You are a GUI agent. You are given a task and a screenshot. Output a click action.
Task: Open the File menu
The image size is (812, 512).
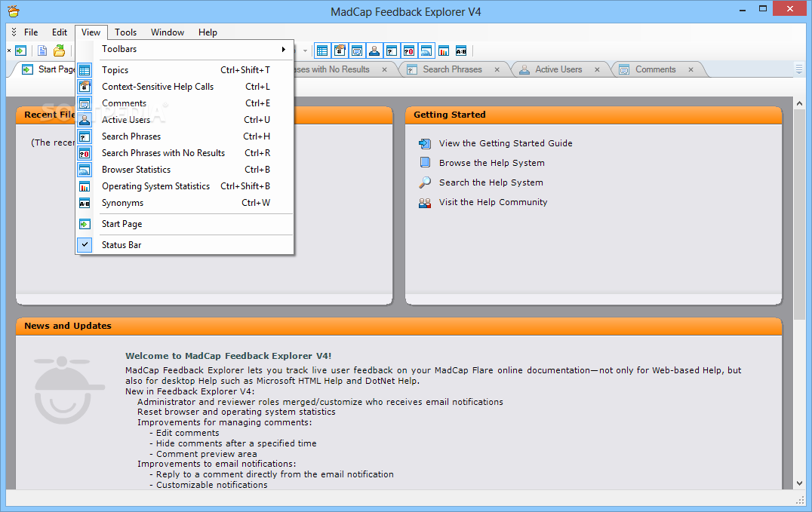point(31,32)
